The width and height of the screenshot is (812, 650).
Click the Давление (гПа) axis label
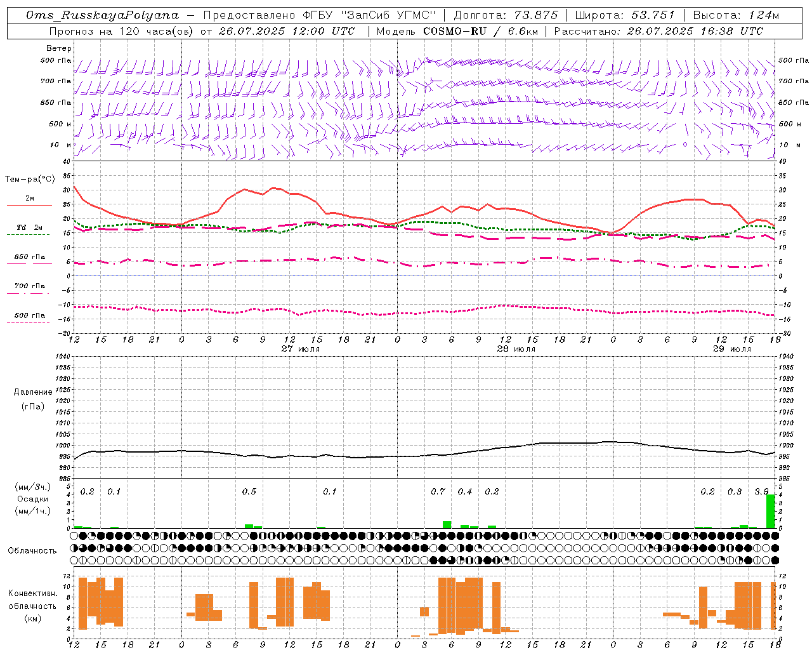[x=32, y=399]
